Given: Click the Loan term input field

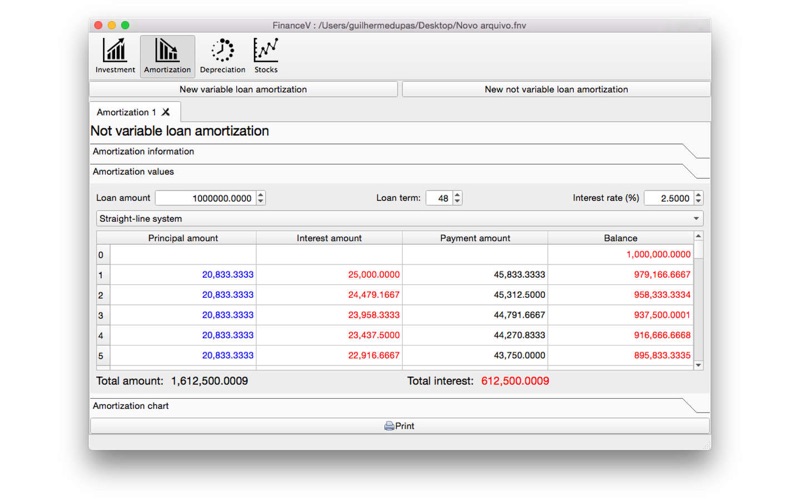Looking at the screenshot, I should 439,198.
